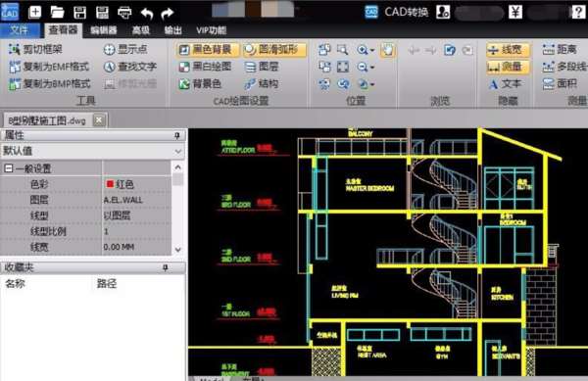Open a file with folder icon
588x381 pixels.
click(58, 13)
